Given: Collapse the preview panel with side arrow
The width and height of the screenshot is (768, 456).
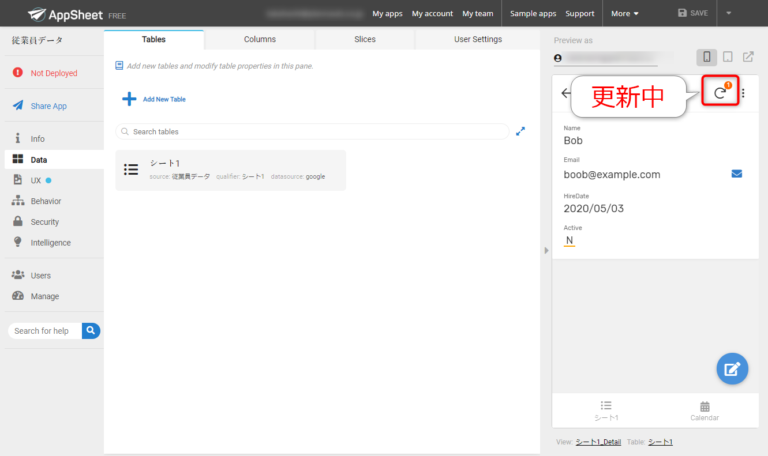Looking at the screenshot, I should [546, 250].
